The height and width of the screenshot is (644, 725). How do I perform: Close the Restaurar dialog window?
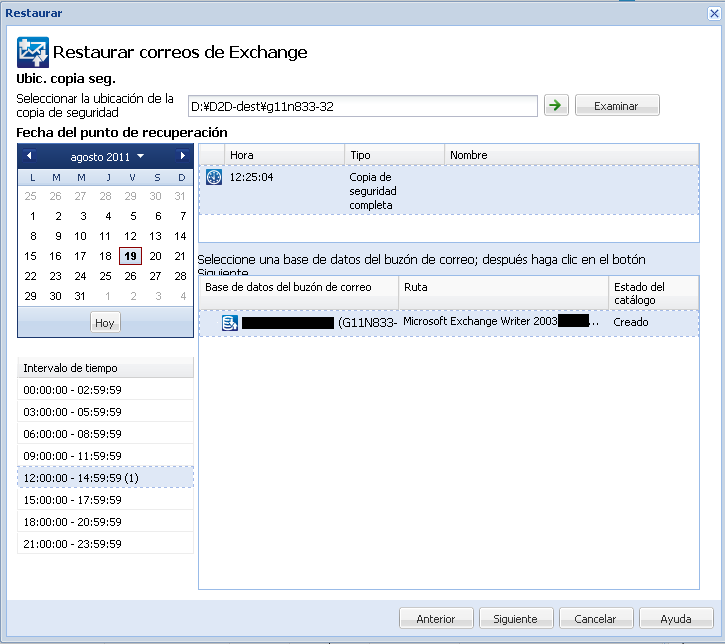[712, 13]
